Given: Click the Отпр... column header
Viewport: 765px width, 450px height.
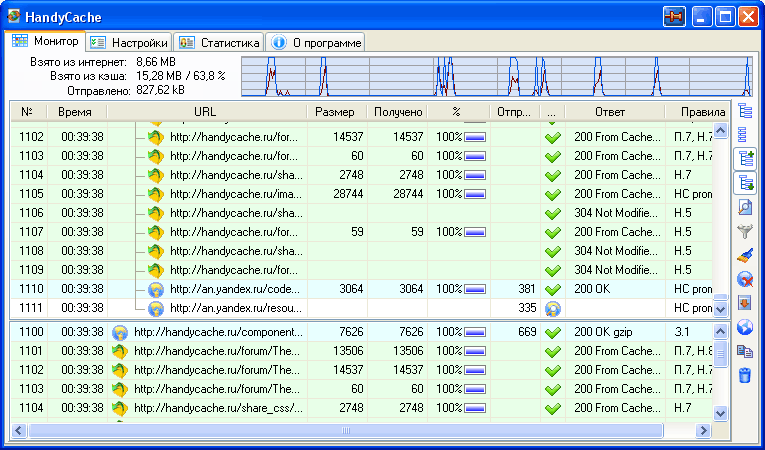Looking at the screenshot, I should [x=515, y=112].
